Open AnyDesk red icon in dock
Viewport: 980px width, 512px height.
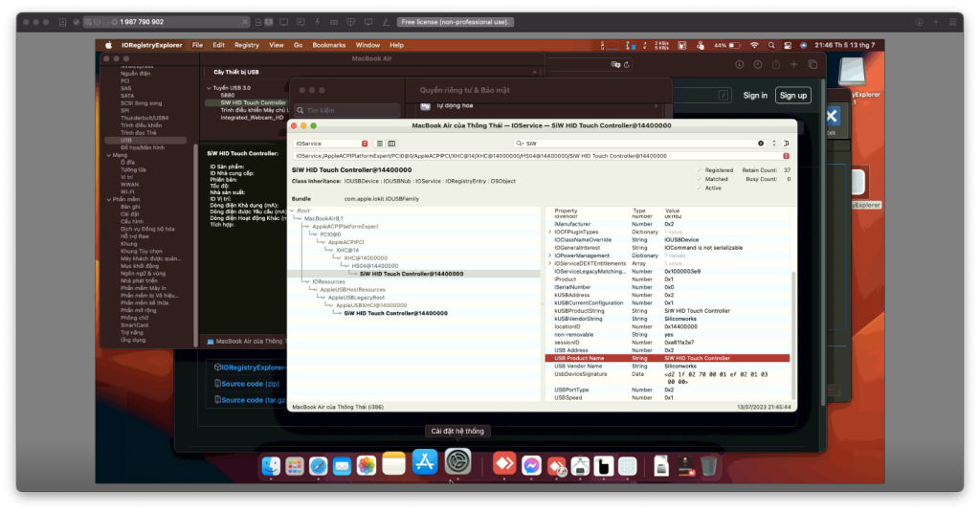tap(504, 464)
